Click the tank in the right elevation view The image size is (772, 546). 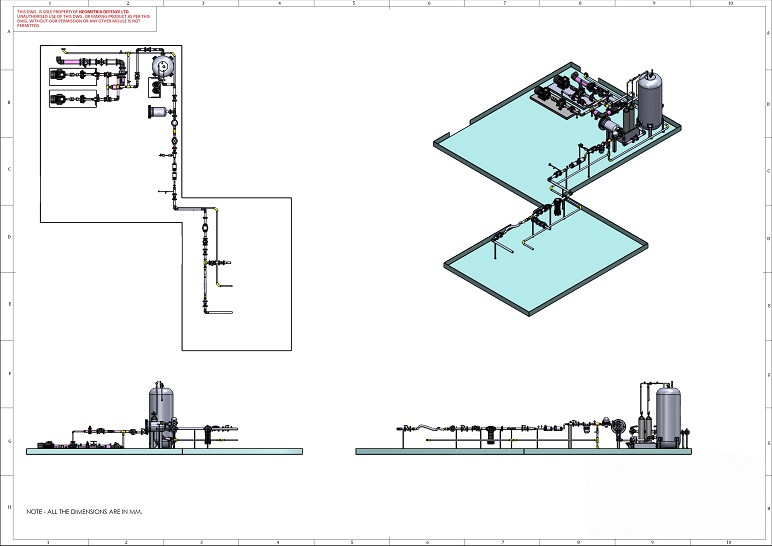point(667,410)
